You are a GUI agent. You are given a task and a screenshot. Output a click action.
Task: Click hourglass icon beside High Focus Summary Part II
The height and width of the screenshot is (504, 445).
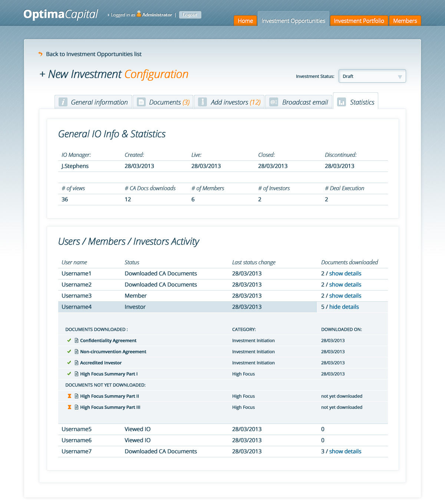tap(69, 396)
